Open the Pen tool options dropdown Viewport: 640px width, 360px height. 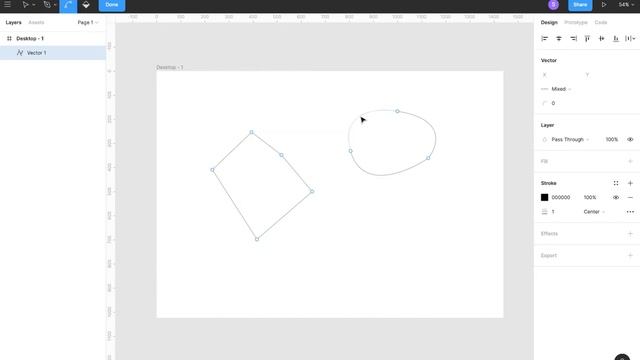(55, 5)
